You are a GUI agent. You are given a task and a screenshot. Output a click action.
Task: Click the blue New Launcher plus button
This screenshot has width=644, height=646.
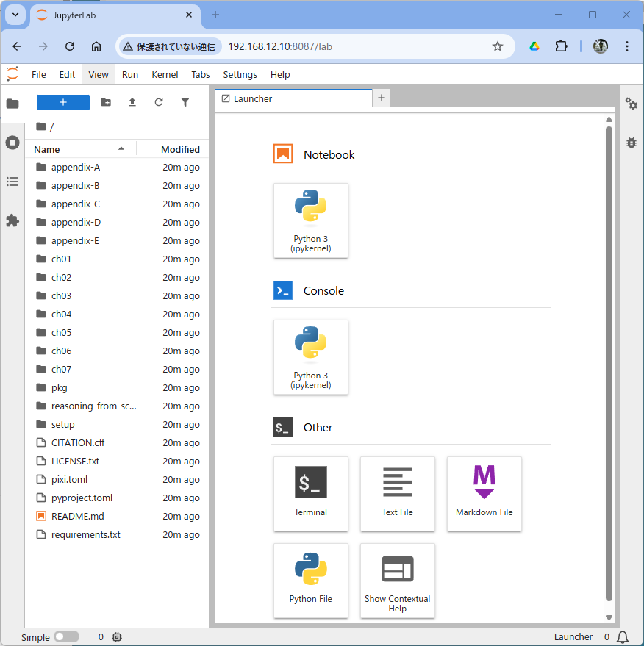point(63,103)
